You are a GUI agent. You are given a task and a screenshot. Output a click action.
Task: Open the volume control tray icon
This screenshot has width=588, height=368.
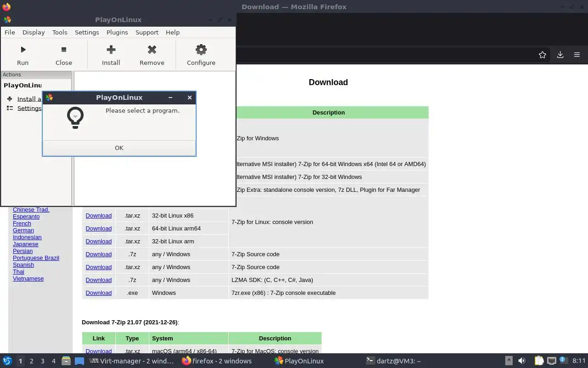click(522, 361)
